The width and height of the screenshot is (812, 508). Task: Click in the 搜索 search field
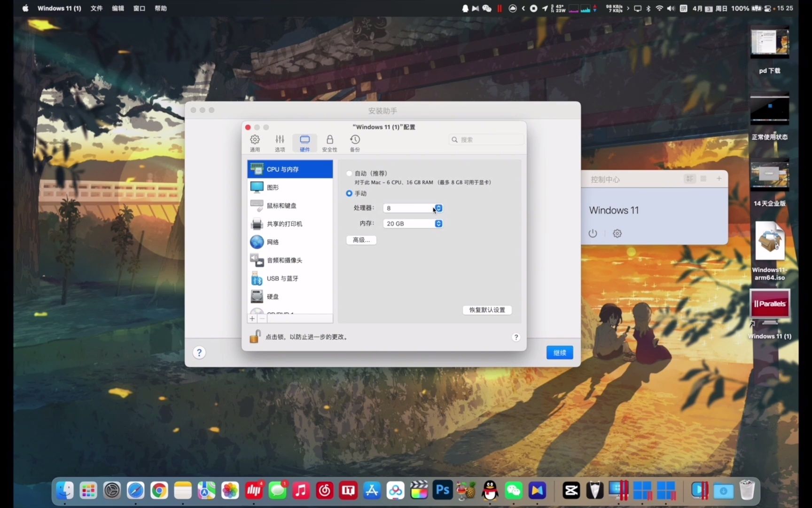(x=486, y=139)
